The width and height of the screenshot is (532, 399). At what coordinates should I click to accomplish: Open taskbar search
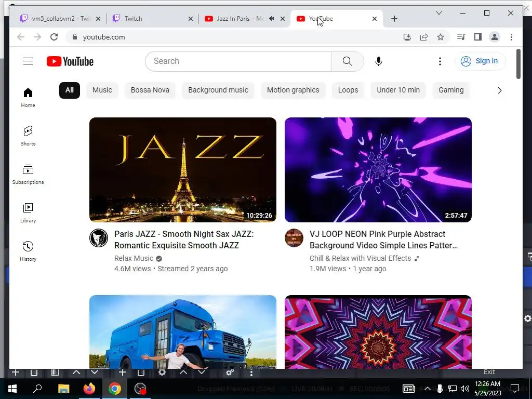coord(37,389)
